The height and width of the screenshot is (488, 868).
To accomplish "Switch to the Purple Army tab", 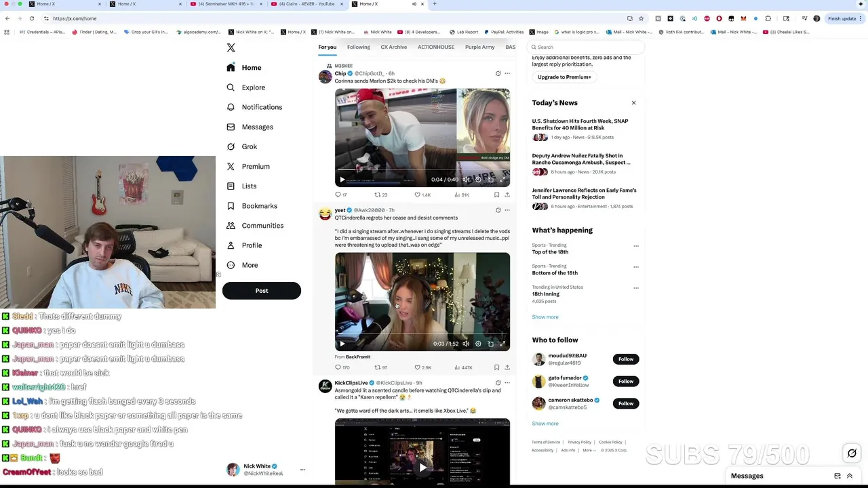I will [479, 47].
